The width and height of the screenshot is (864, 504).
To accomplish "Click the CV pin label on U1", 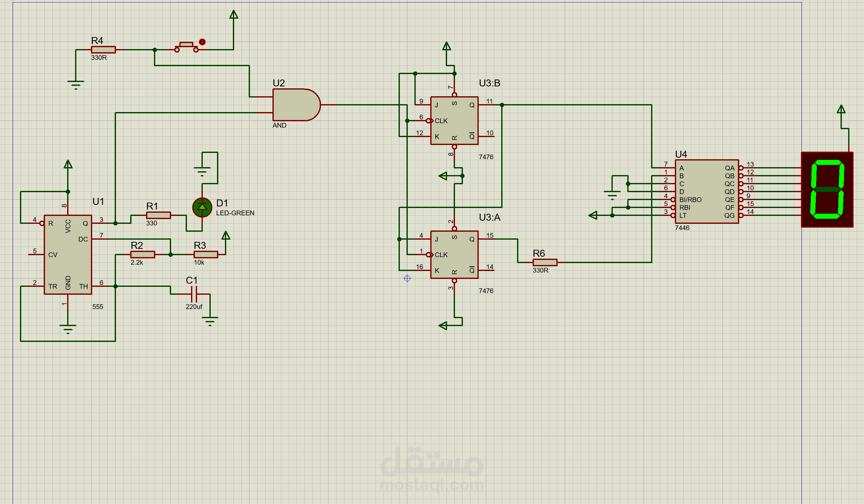I will [x=53, y=255].
